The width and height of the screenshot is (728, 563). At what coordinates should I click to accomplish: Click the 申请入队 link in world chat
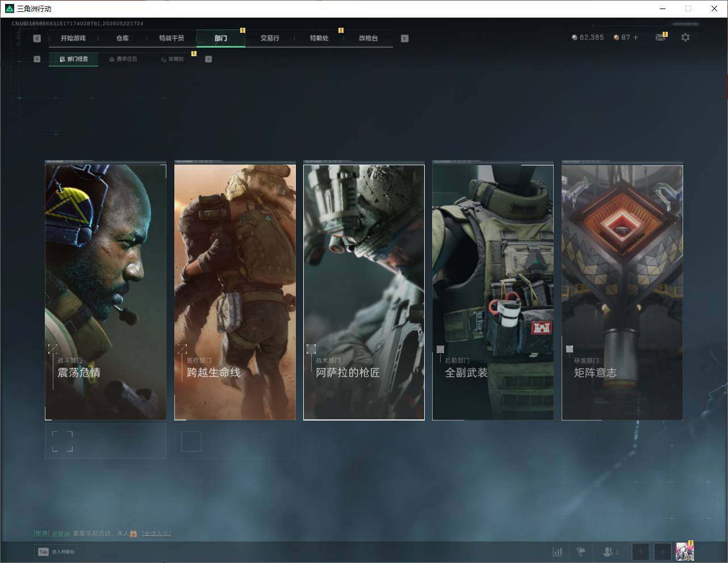click(156, 533)
